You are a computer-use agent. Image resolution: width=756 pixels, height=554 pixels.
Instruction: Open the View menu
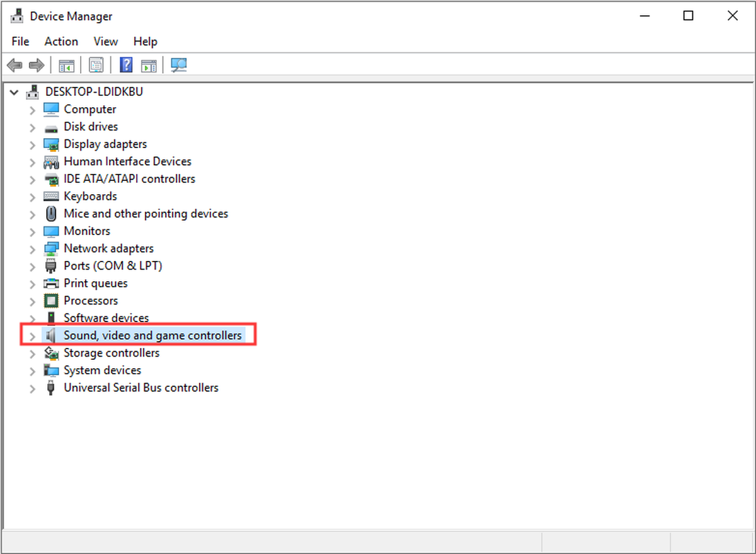(106, 42)
